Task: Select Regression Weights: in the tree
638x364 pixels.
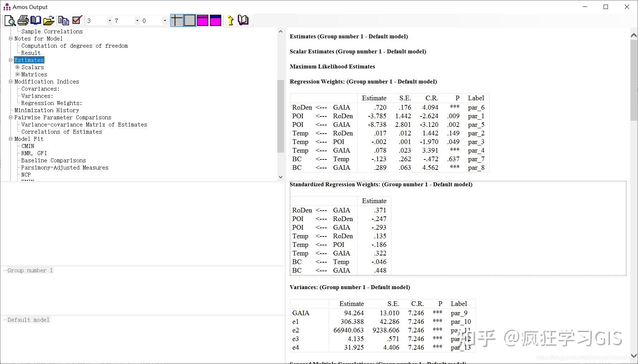Action: click(x=52, y=103)
